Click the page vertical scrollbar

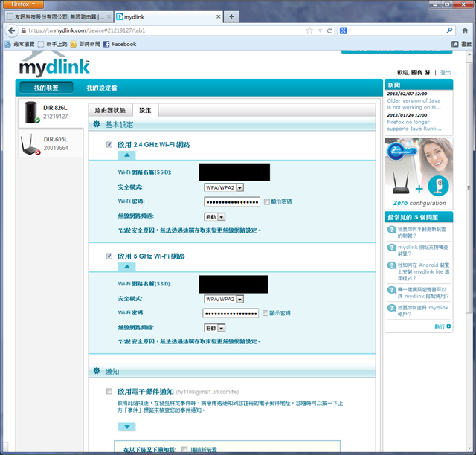(x=469, y=188)
